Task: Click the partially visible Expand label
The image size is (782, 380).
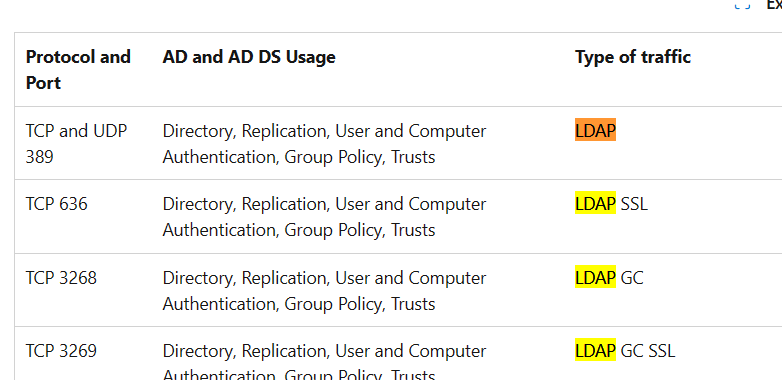Action: coord(775,5)
